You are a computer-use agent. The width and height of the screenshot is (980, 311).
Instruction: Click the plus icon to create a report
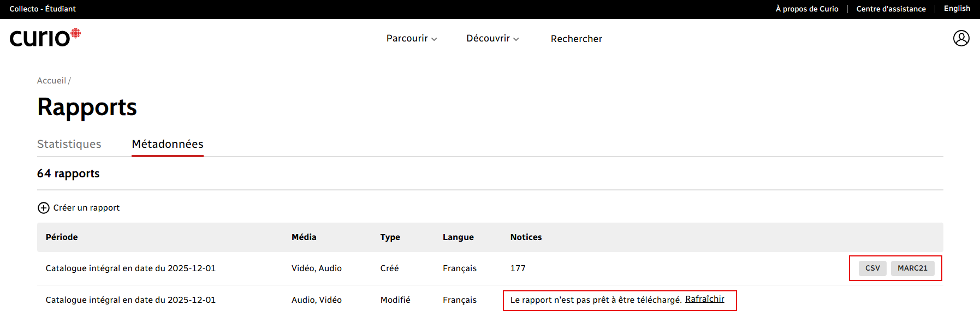(44, 208)
